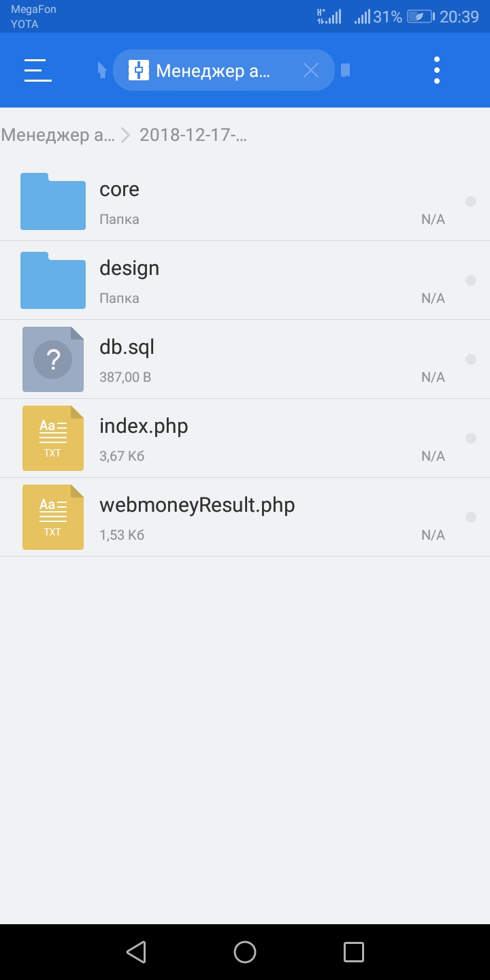
Task: Toggle selection dot for core folder
Action: [470, 201]
